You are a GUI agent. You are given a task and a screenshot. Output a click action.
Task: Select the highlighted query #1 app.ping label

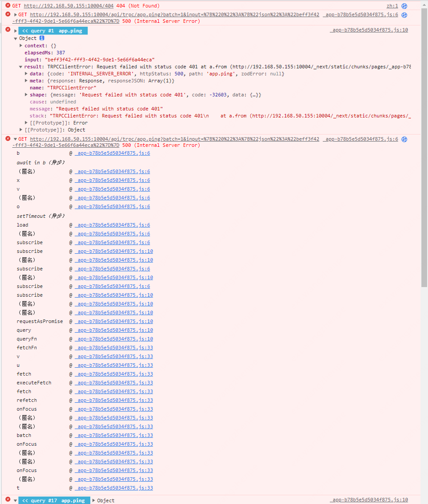[53, 30]
